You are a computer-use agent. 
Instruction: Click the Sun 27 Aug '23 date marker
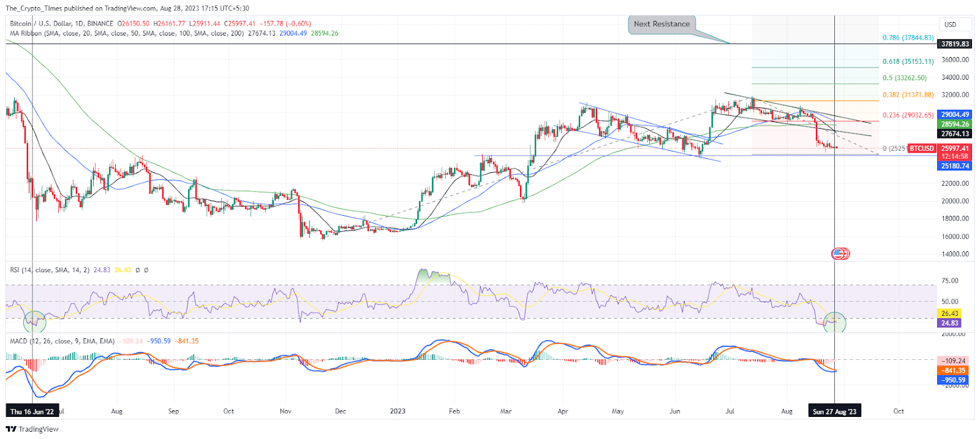point(835,411)
